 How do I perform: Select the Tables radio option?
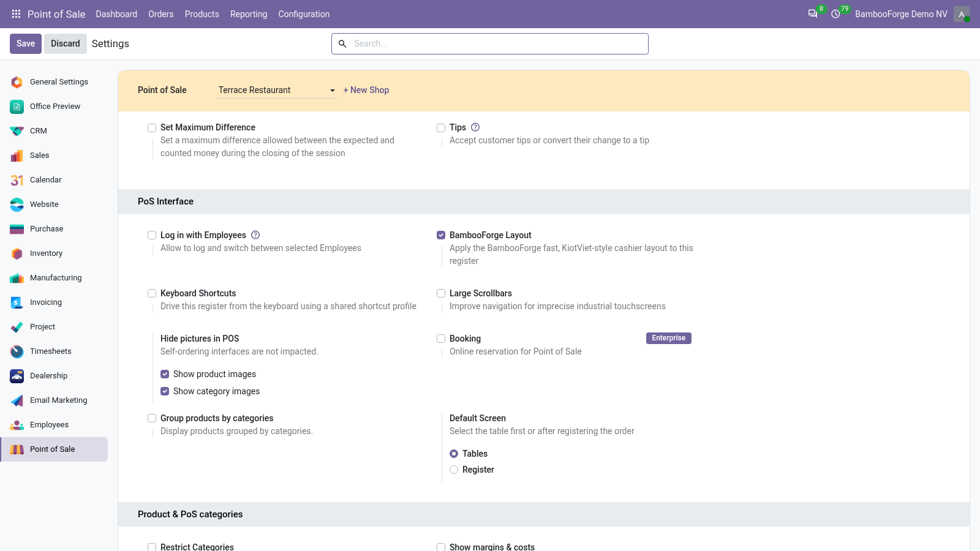click(x=454, y=454)
